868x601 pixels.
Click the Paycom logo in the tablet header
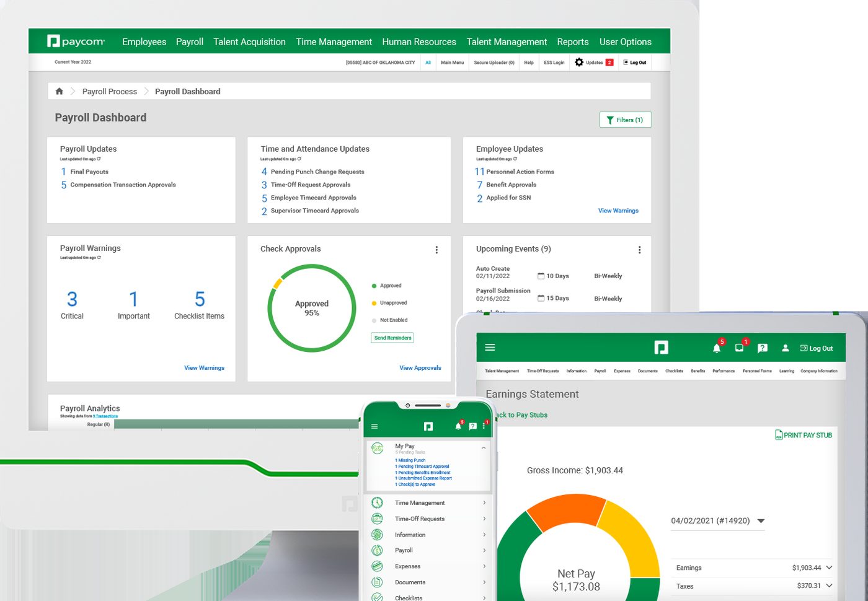[x=661, y=348]
